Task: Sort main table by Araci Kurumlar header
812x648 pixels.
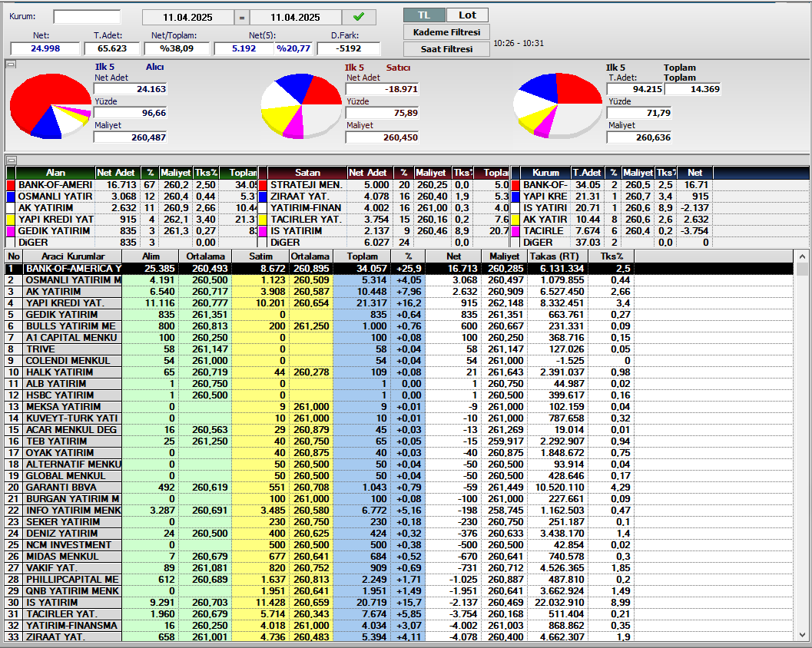Action: click(72, 256)
